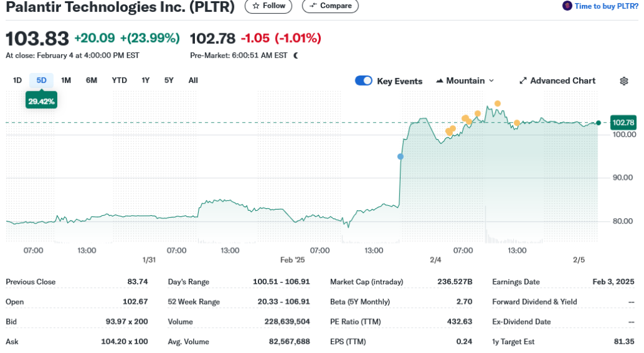644x353 pixels.
Task: Show the All time range
Action: (x=193, y=80)
